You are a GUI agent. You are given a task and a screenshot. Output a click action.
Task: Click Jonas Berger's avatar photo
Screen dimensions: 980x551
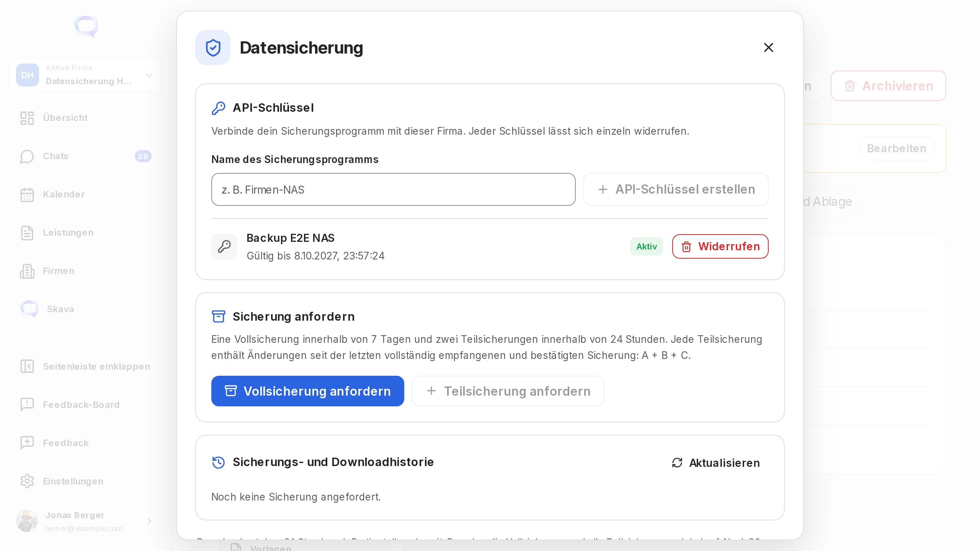[x=27, y=521]
